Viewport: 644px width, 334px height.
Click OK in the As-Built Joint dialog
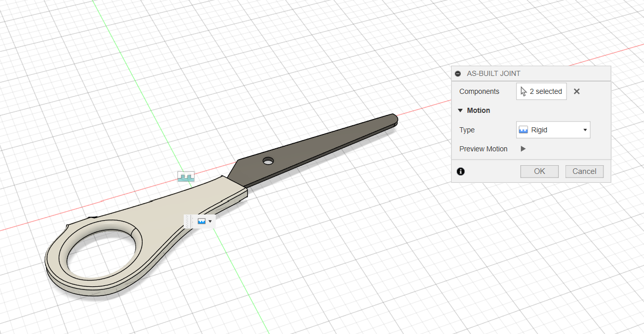pyautogui.click(x=539, y=171)
